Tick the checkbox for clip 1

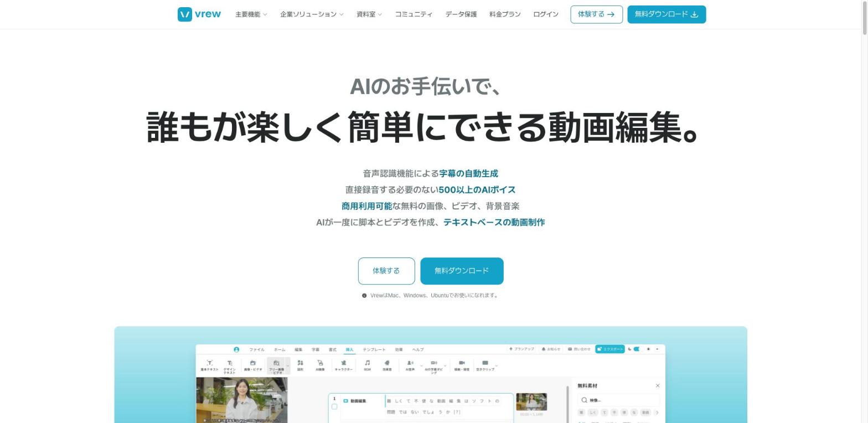334,407
